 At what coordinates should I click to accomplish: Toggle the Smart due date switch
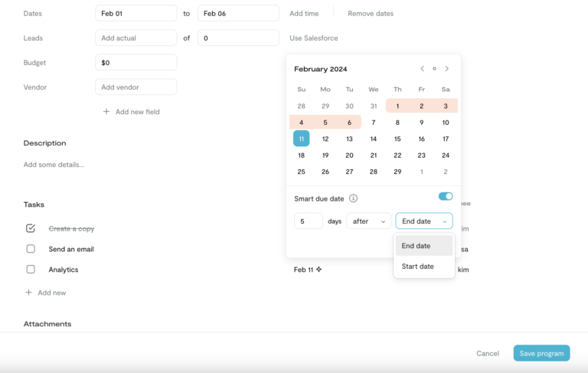click(x=445, y=197)
